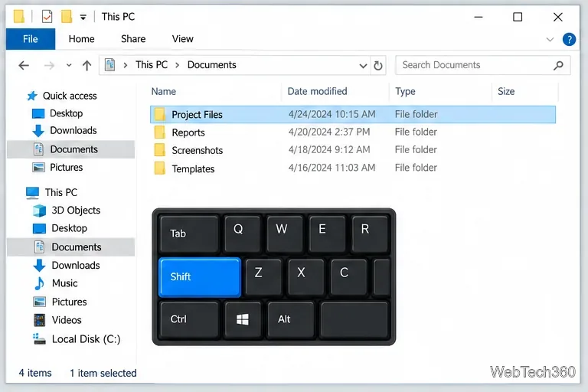Click 'This PC' in address breadcrumb
Screen dimensions: 588x392
[152, 65]
